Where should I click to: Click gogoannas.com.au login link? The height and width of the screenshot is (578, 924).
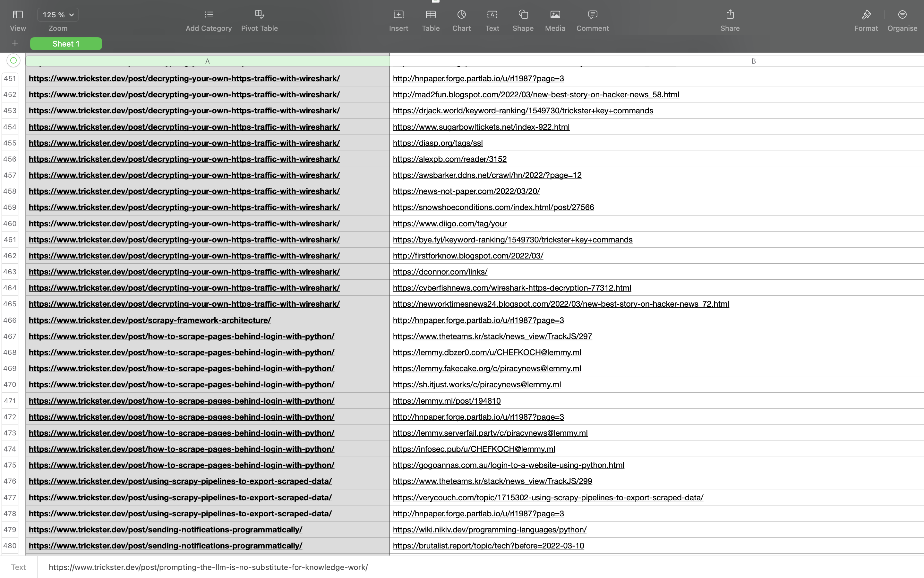point(508,465)
